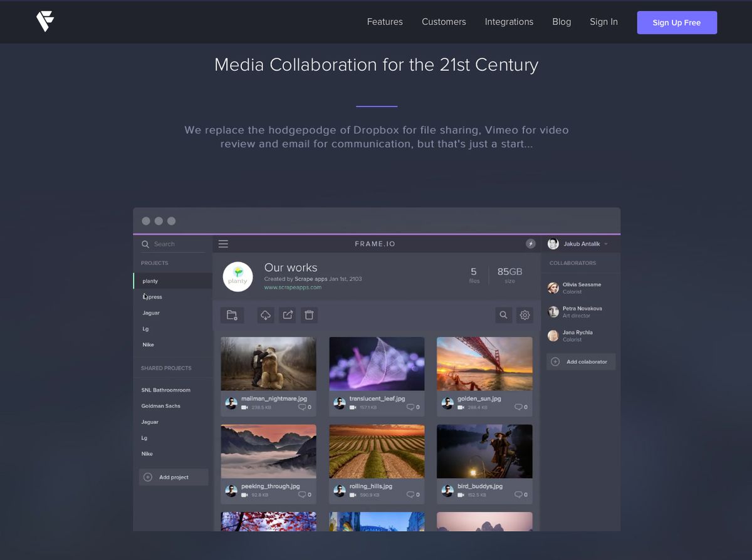Expand the SHARED PROJECTS section
Image resolution: width=752 pixels, height=560 pixels.
point(165,368)
